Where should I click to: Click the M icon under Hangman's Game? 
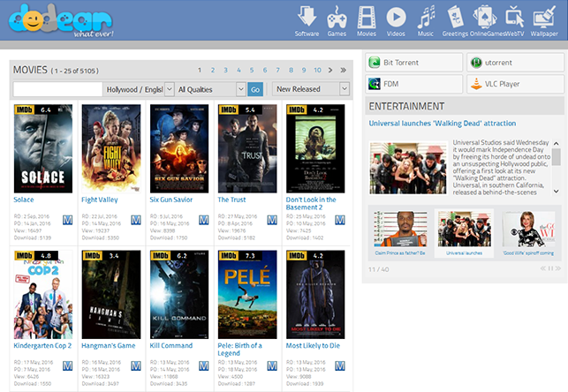pyautogui.click(x=136, y=366)
